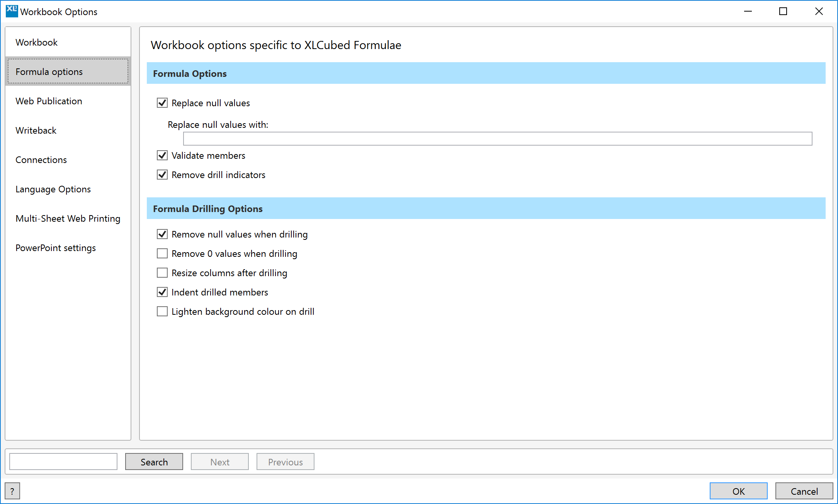Open help with the question mark button
The height and width of the screenshot is (504, 838).
pyautogui.click(x=12, y=491)
